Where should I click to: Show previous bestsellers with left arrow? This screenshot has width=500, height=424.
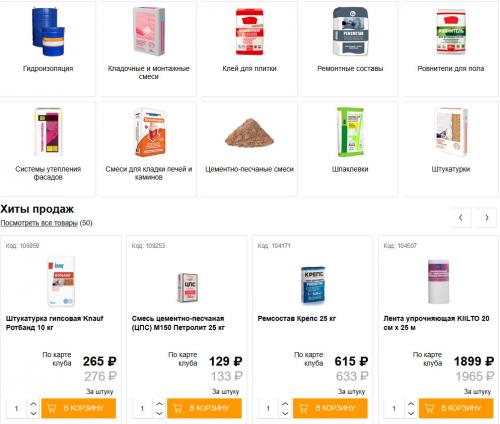461,218
